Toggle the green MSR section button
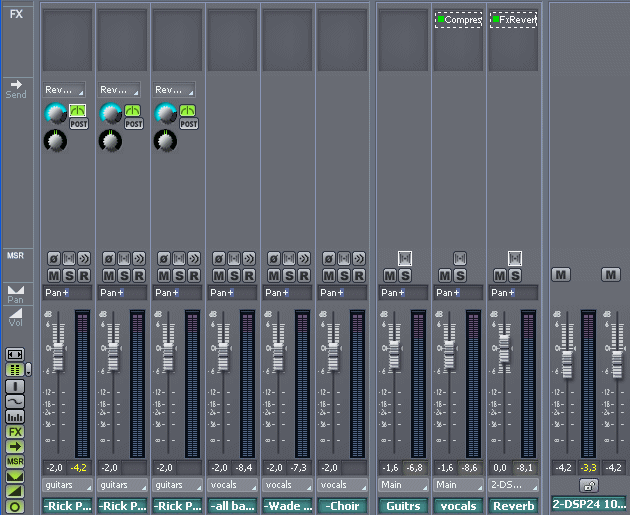The width and height of the screenshot is (630, 515). [x=15, y=462]
